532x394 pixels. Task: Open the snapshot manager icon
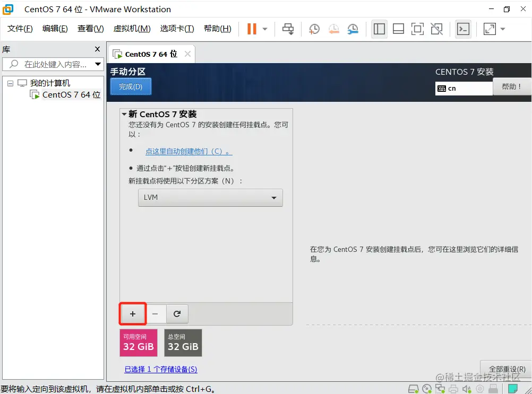(x=353, y=29)
